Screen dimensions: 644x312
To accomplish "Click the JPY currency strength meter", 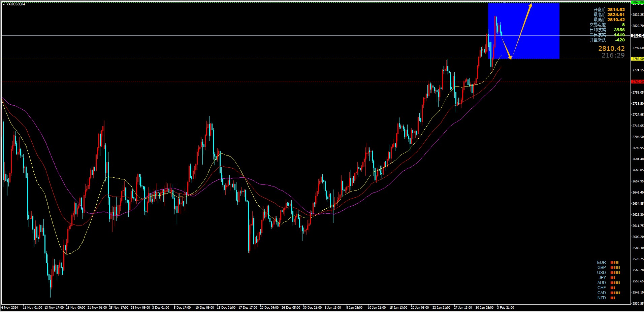I will [607, 278].
